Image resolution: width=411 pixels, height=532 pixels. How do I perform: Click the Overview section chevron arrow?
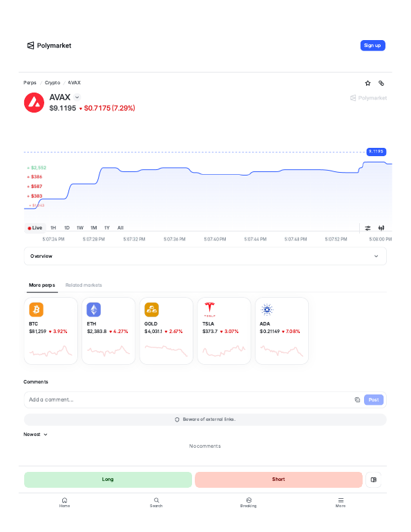376,256
